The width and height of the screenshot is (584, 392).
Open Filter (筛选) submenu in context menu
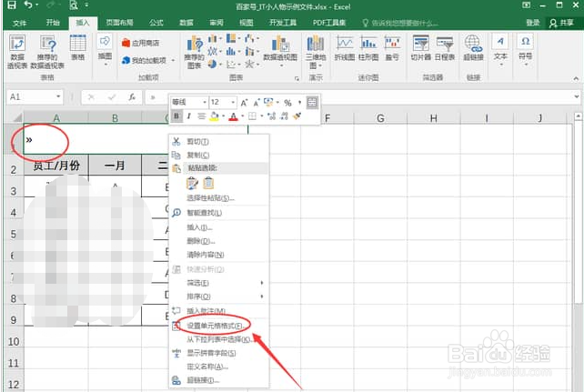point(219,283)
